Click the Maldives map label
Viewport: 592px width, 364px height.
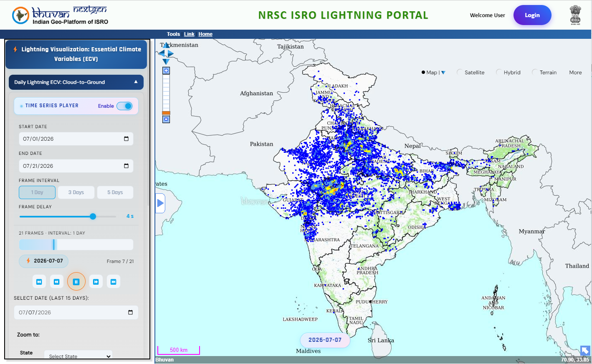pos(309,351)
